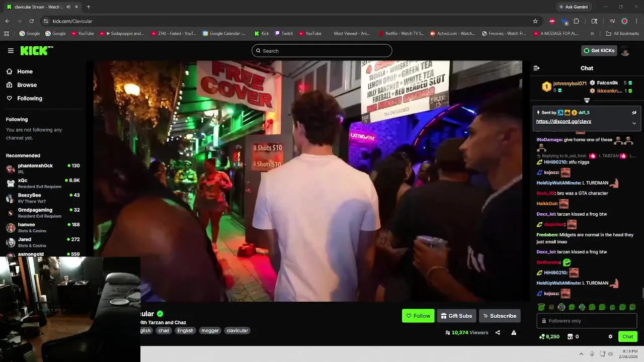The height and width of the screenshot is (362, 644).
Task: Open chat settings gear icon
Action: (610, 336)
